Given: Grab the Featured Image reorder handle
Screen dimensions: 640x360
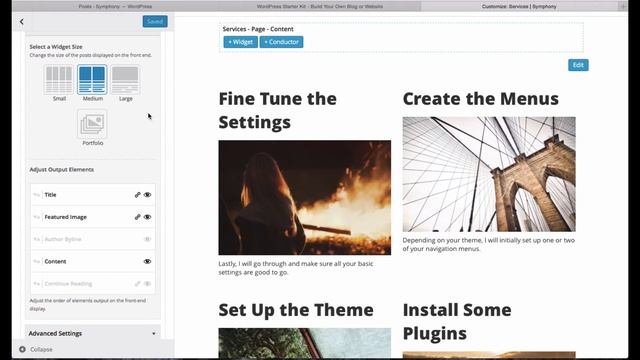Looking at the screenshot, I should pos(37,217).
